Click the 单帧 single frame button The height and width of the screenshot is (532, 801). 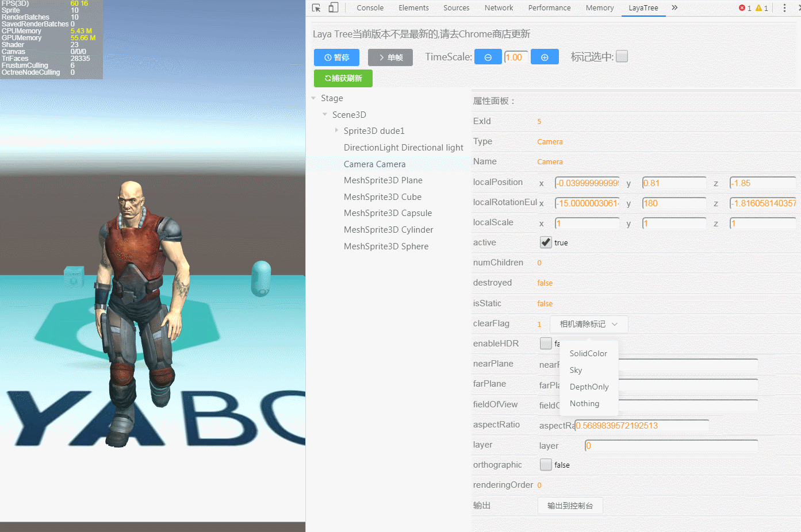390,57
